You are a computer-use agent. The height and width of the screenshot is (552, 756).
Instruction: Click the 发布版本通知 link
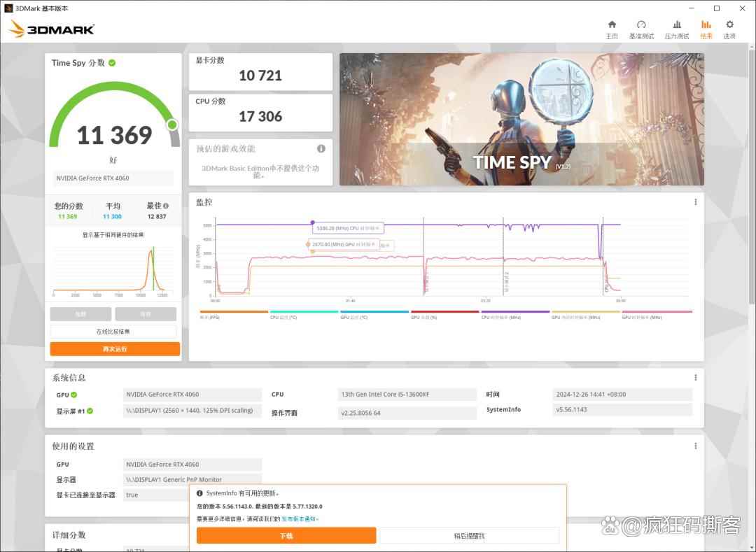(300, 518)
